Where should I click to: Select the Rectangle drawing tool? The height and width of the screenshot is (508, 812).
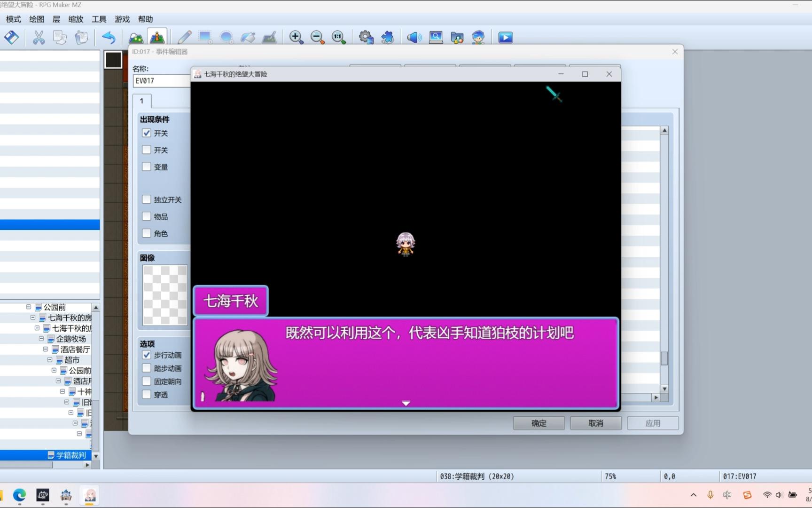point(205,37)
